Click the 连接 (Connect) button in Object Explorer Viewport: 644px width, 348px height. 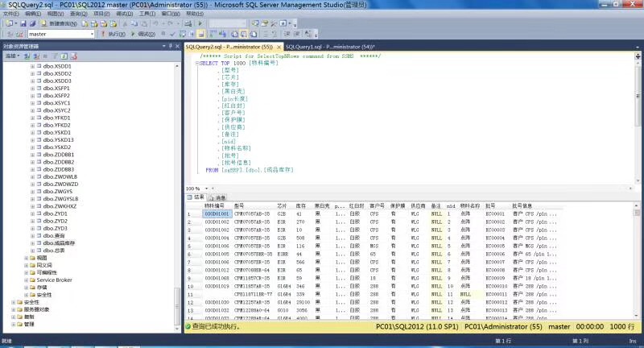(x=12, y=56)
